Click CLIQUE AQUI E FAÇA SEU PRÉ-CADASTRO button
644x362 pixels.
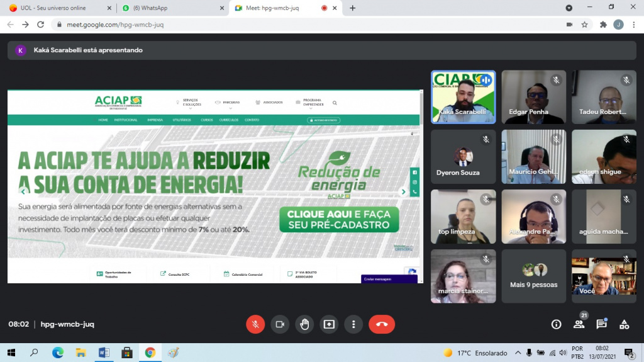click(339, 220)
